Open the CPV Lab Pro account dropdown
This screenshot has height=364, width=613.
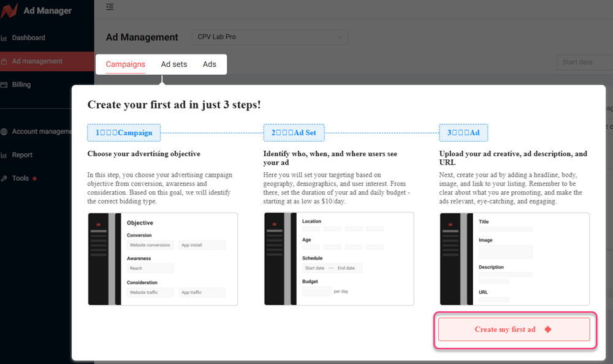tap(269, 37)
